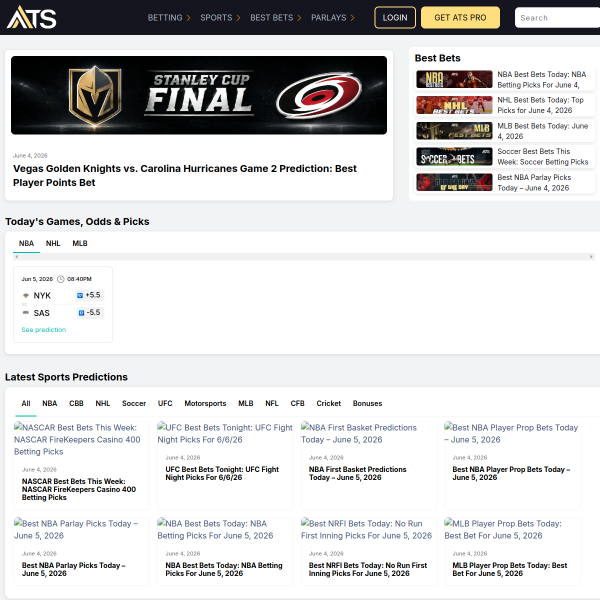Read MLB Best Bets Today June 4 article
The height and width of the screenshot is (600, 600).
(543, 131)
